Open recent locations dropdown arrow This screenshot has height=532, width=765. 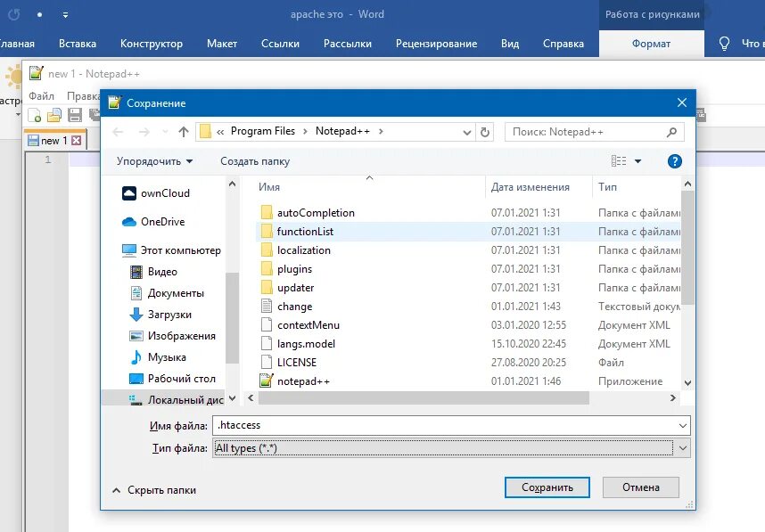[x=165, y=132]
